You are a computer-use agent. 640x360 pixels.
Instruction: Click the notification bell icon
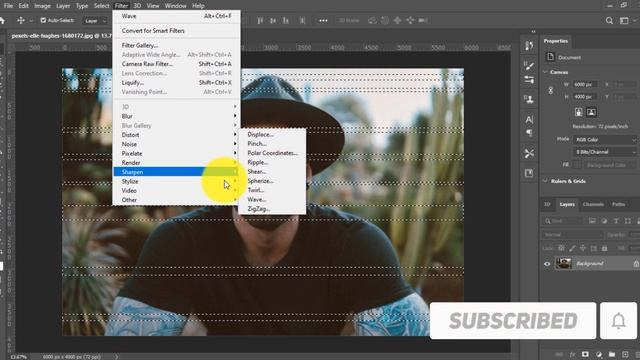click(x=618, y=321)
